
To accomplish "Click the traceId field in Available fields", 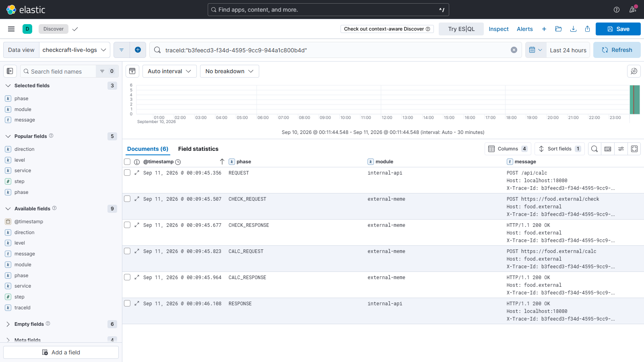I will click(x=23, y=308).
